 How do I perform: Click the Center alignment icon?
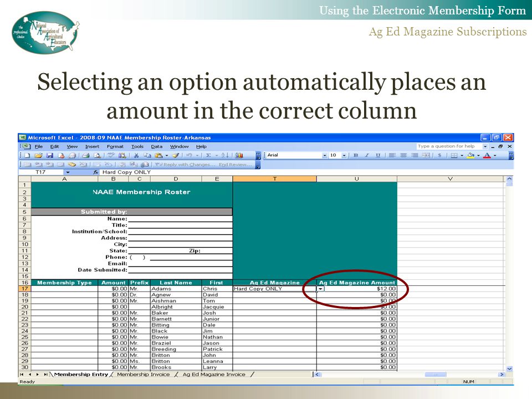pyautogui.click(x=403, y=155)
